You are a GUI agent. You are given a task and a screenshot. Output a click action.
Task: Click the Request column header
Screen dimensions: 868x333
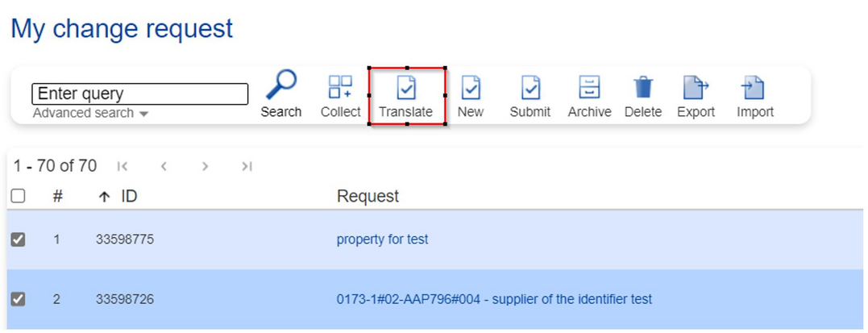click(x=368, y=196)
